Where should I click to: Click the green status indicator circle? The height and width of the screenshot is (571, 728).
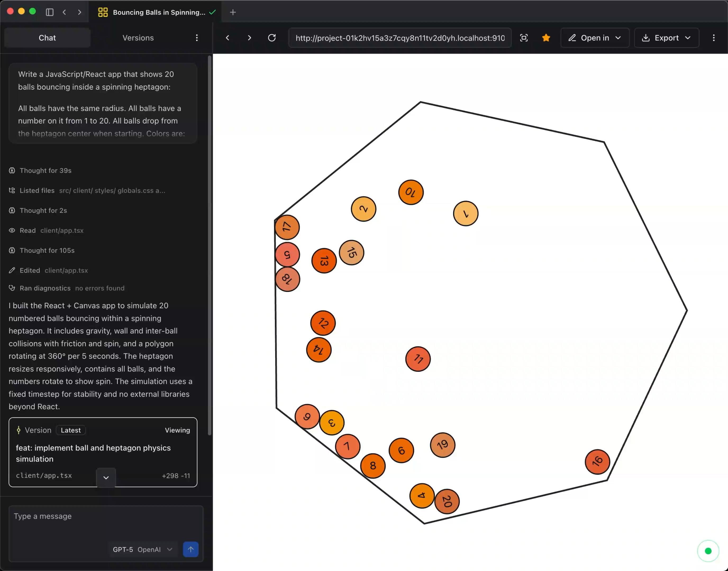[708, 551]
